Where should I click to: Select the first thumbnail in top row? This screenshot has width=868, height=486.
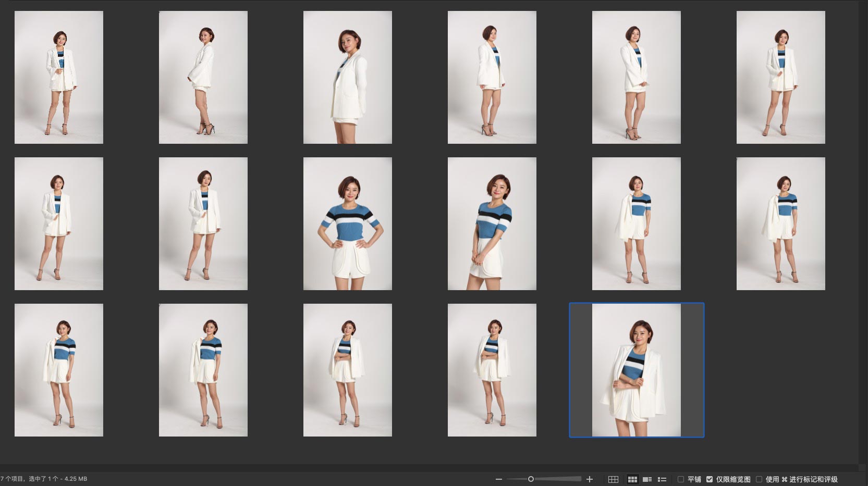coord(59,77)
